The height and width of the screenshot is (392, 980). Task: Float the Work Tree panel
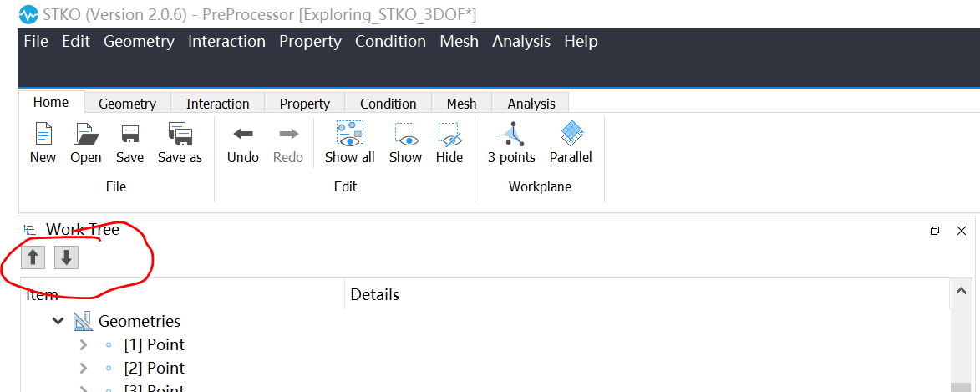[934, 231]
